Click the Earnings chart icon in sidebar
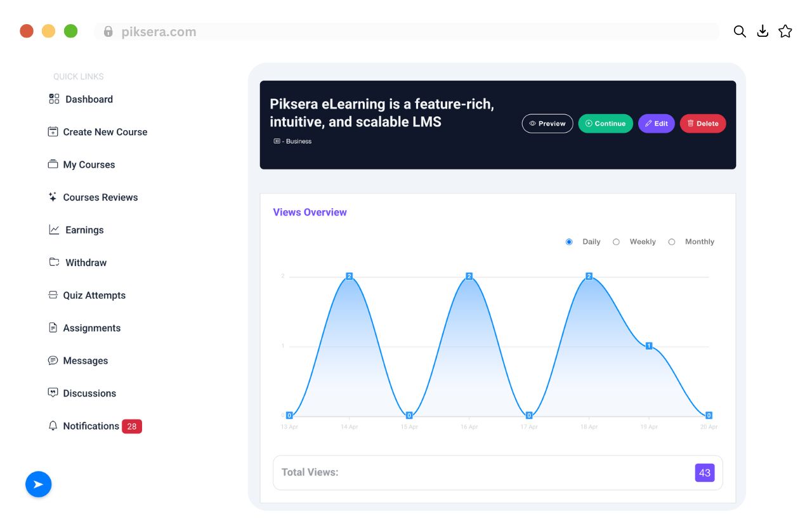The width and height of the screenshot is (812, 528). [x=54, y=230]
